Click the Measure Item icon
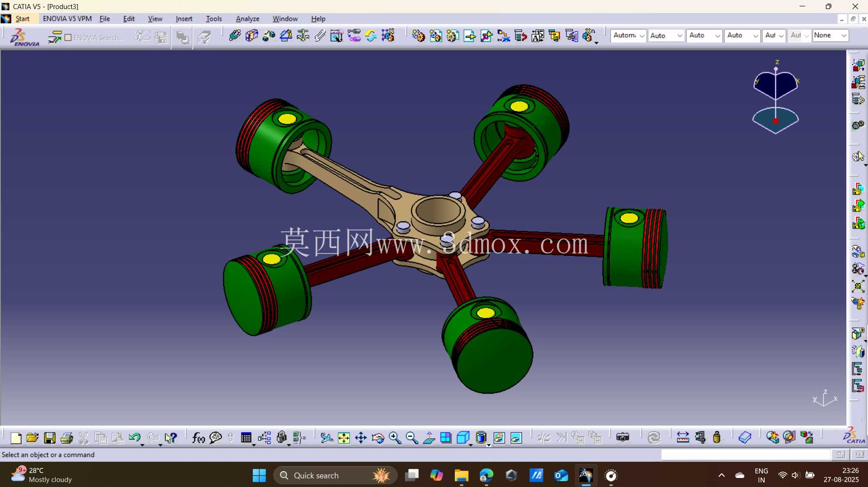The image size is (868, 487). coord(700,437)
